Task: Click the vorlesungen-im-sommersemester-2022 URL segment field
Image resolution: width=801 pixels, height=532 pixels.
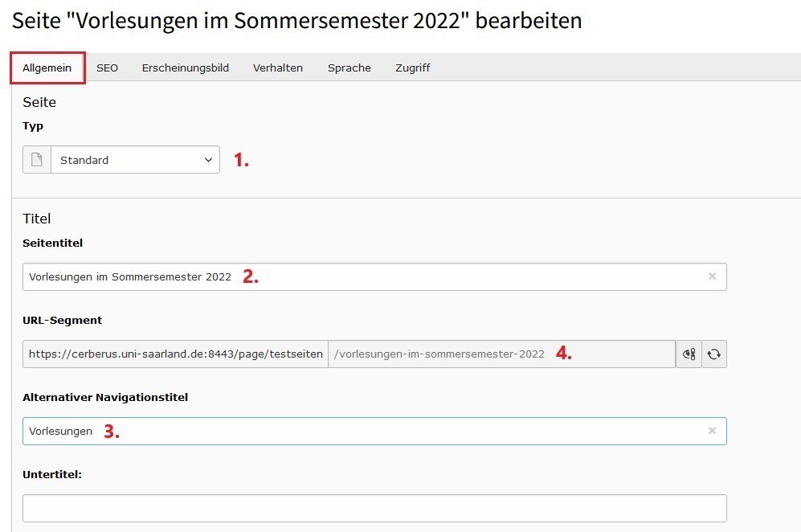Action: pyautogui.click(x=501, y=354)
